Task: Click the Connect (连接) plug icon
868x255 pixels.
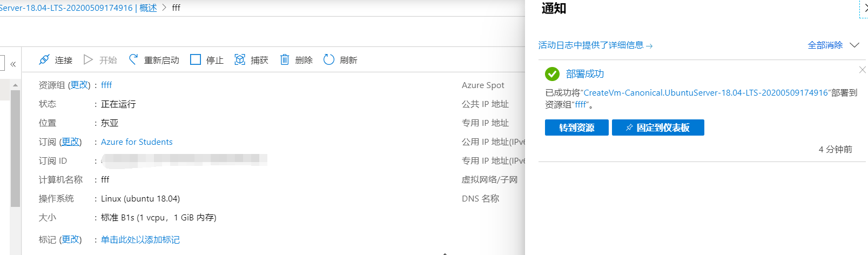Action: pos(44,59)
